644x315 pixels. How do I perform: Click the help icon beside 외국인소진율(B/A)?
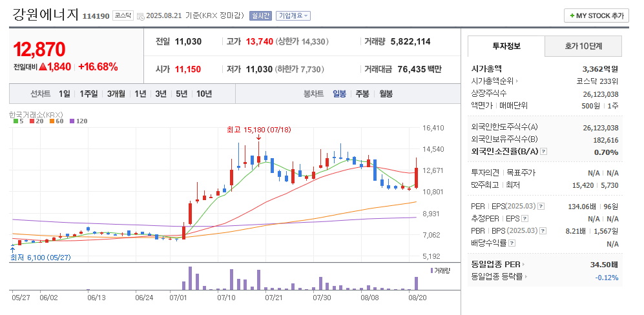click(543, 152)
